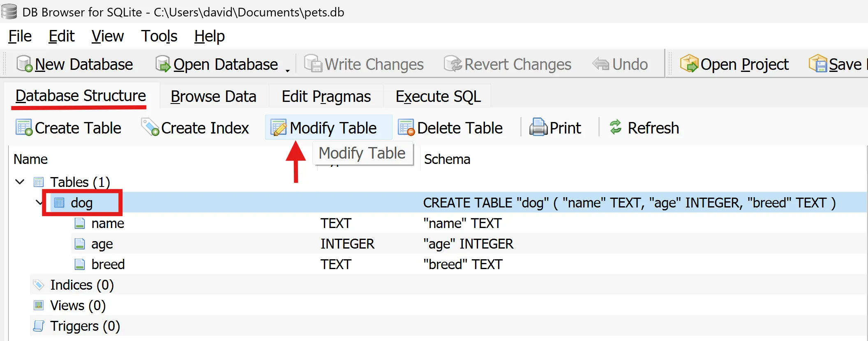Click the Create Table icon
This screenshot has height=341, width=868.
(x=24, y=128)
